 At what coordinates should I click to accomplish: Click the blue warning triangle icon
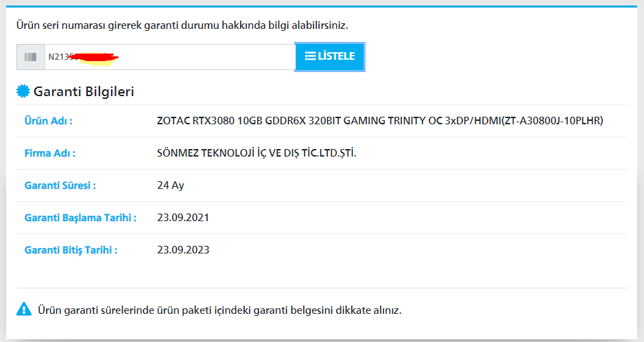[24, 309]
